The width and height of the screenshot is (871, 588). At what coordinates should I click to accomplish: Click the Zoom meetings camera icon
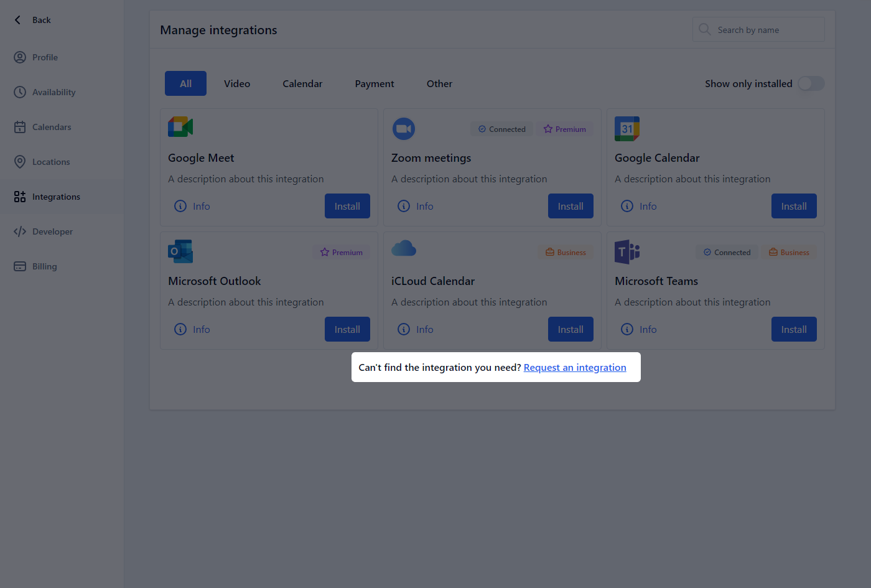(x=403, y=128)
